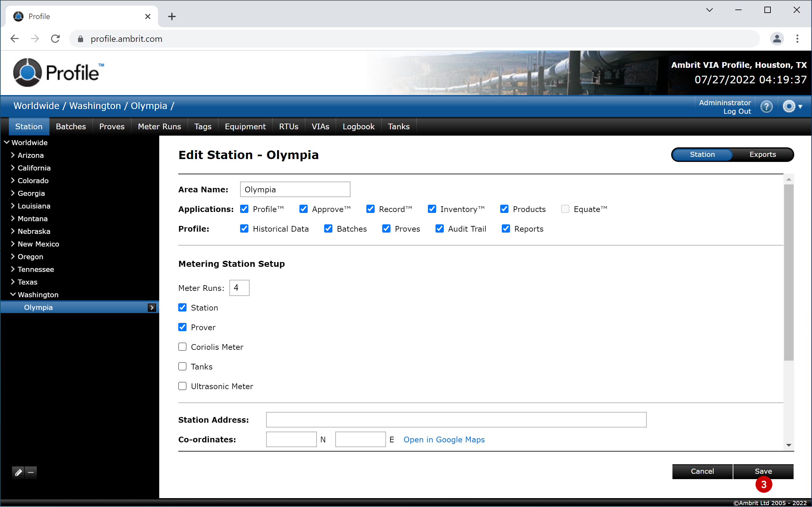Open in Google Maps link
The height and width of the screenshot is (507, 812).
443,439
